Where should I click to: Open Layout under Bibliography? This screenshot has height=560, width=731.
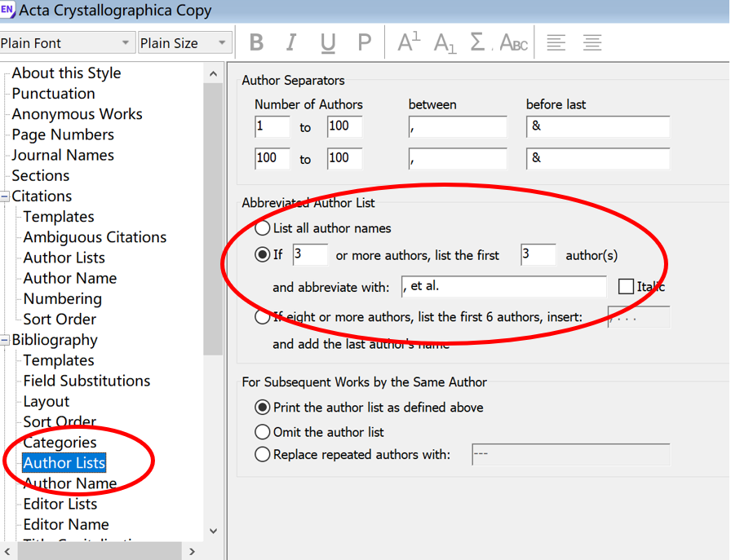click(47, 401)
